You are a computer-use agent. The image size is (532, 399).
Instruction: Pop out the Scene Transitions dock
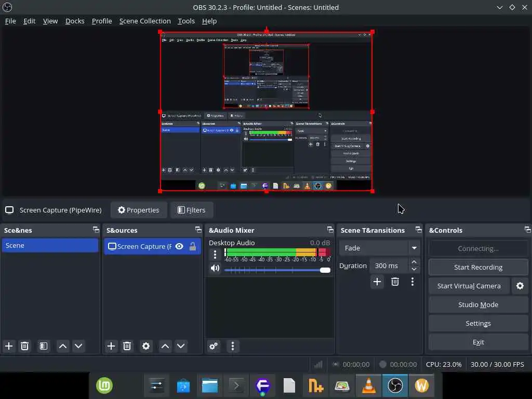pos(419,230)
